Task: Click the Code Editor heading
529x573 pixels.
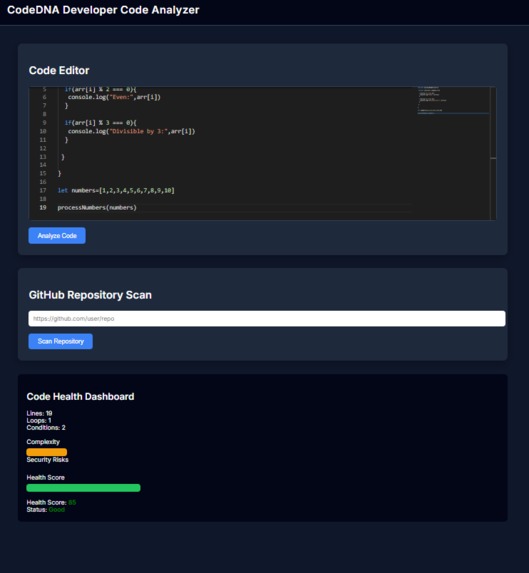Action: coord(59,70)
